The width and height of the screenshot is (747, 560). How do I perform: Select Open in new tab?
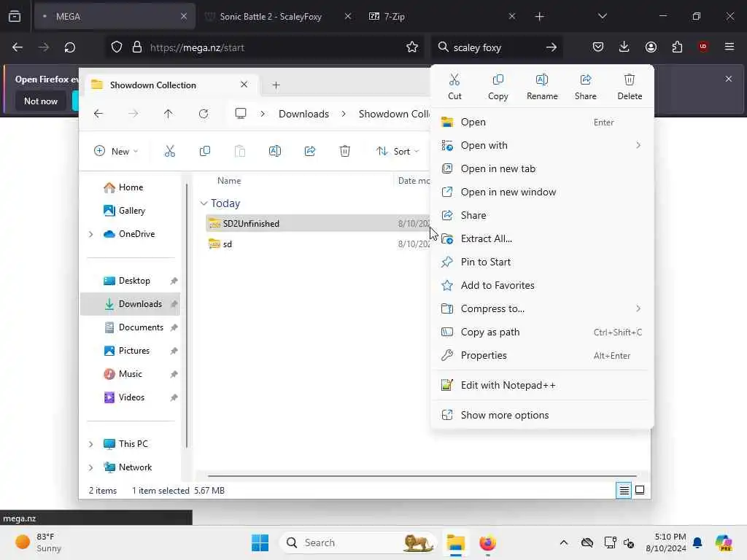pyautogui.click(x=542, y=168)
